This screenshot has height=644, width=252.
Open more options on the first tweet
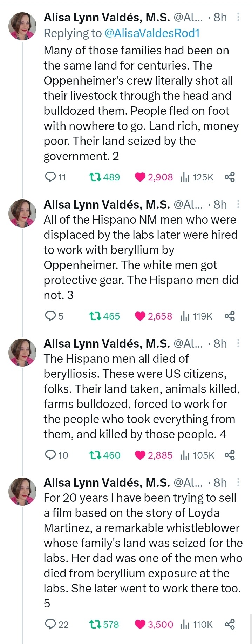pyautogui.click(x=238, y=17)
